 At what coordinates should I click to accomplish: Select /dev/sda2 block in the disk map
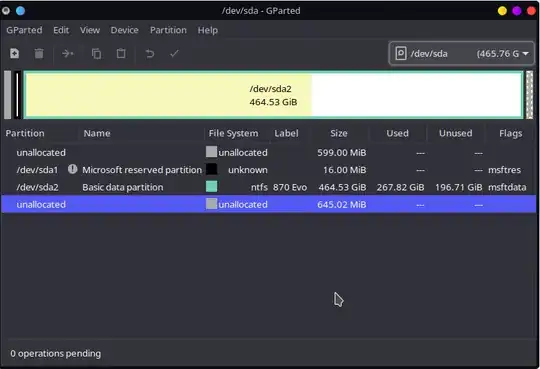coord(273,95)
